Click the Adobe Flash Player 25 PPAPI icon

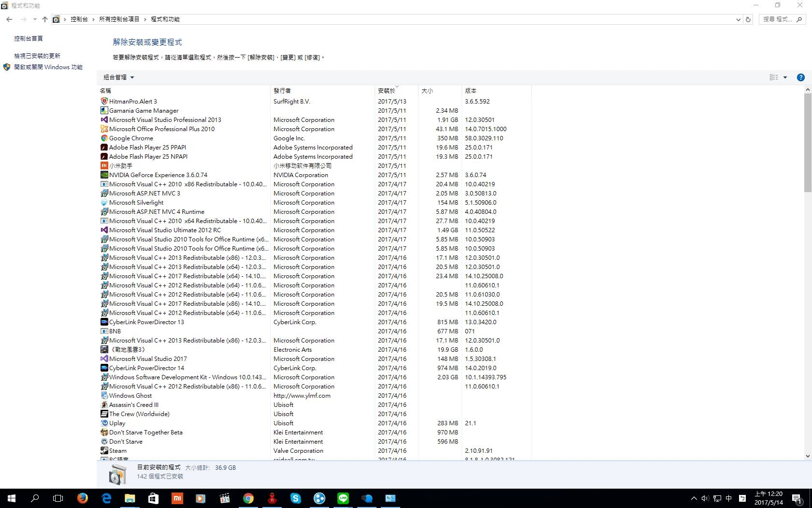coord(104,147)
